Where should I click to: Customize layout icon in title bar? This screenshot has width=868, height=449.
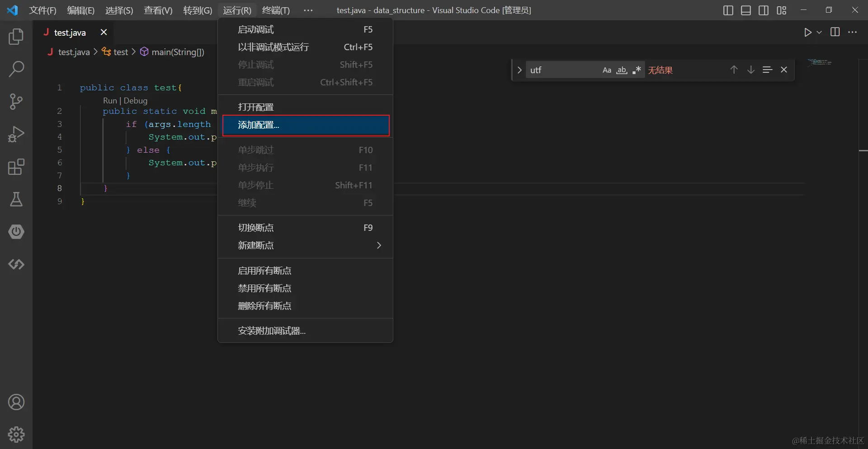click(x=782, y=10)
